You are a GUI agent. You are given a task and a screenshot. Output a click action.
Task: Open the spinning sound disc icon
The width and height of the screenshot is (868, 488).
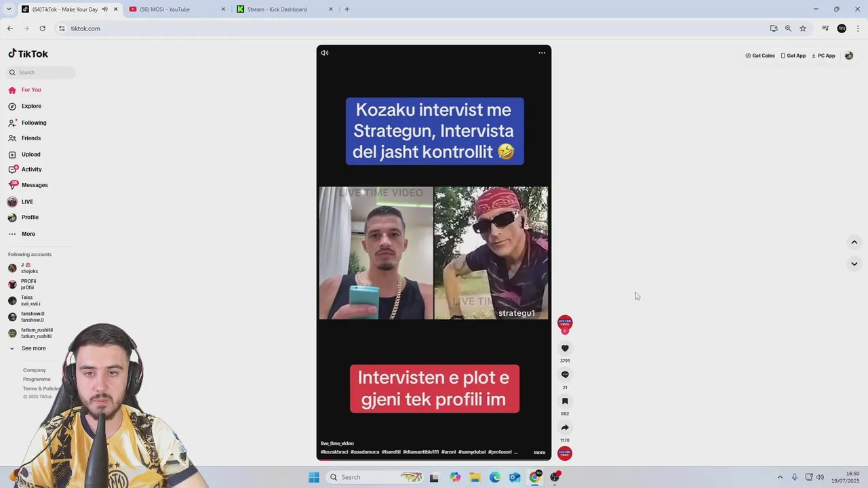click(565, 453)
